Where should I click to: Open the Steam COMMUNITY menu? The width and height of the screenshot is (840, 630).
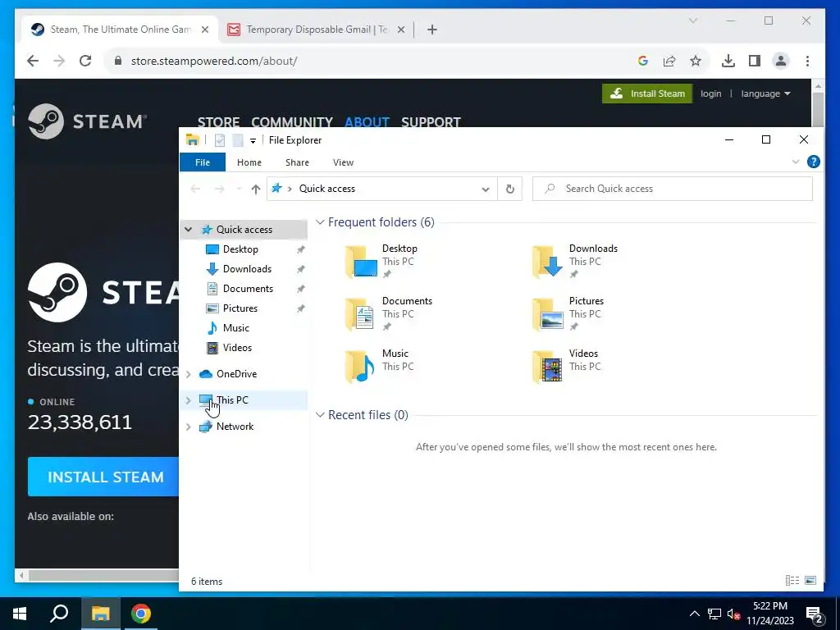coord(292,122)
